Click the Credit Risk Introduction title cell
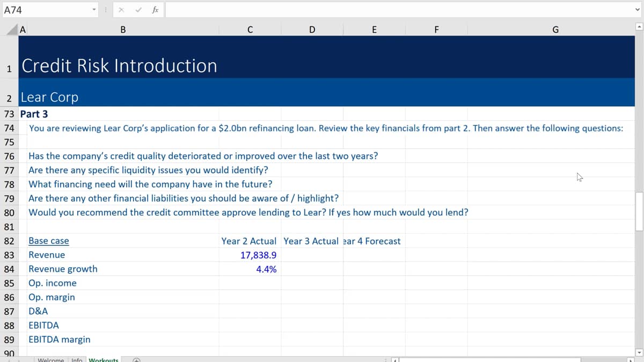This screenshot has height=362, width=644. click(x=119, y=65)
